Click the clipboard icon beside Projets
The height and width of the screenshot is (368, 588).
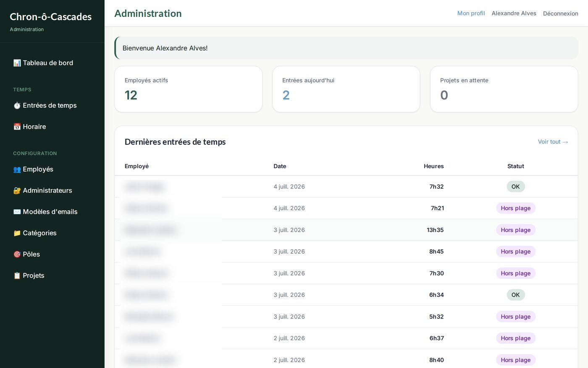point(17,275)
